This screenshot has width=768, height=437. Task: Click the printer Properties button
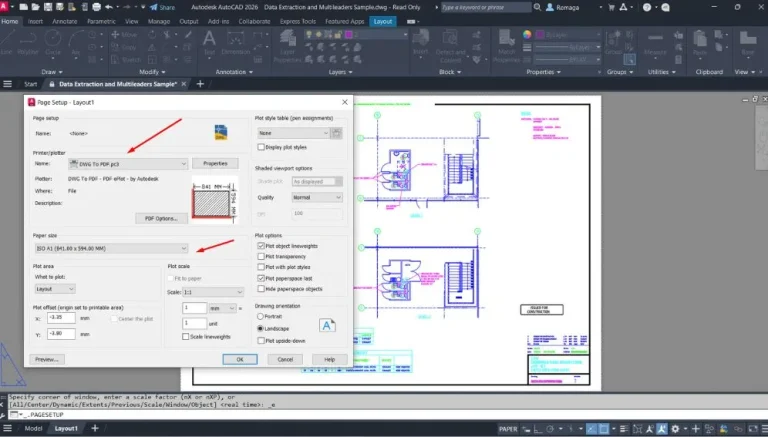[x=215, y=164]
